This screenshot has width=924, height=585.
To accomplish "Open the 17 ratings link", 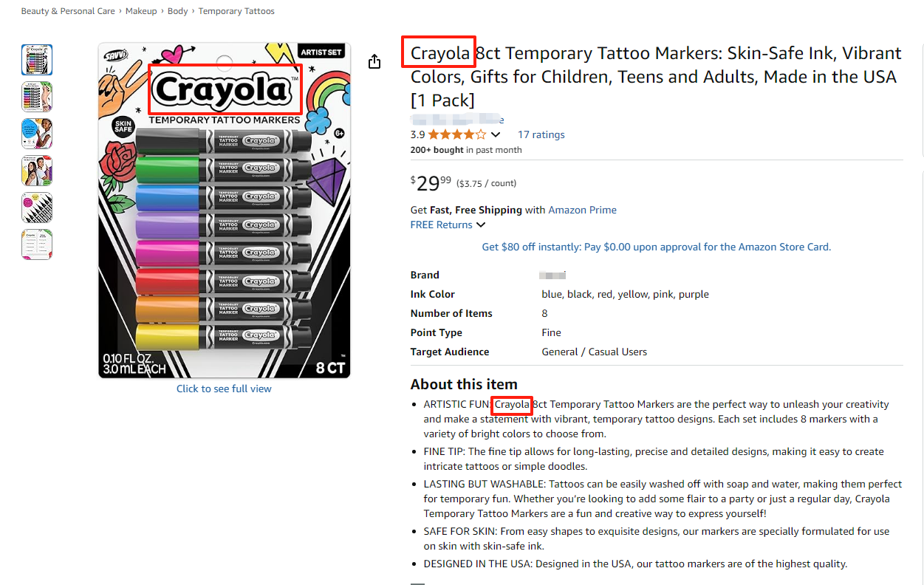I will [541, 134].
